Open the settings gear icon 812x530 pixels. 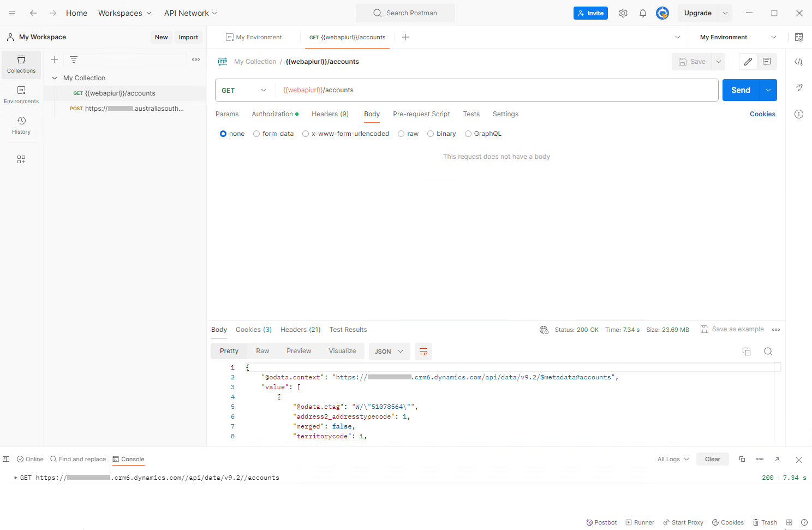pyautogui.click(x=623, y=13)
